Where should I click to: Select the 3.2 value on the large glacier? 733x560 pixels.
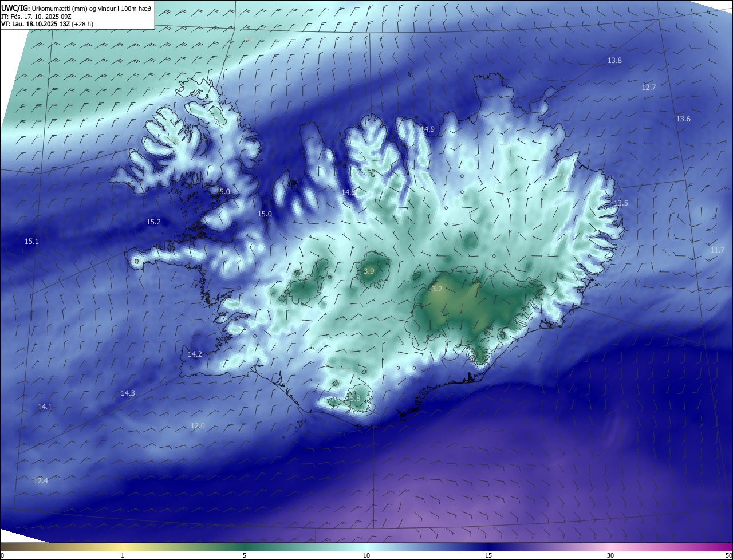coord(437,289)
